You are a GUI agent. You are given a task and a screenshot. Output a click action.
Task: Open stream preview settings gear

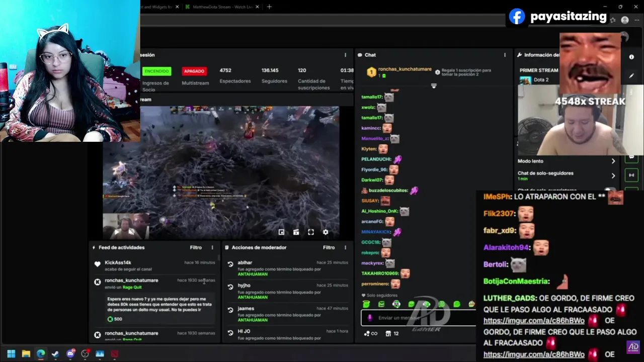point(326,232)
